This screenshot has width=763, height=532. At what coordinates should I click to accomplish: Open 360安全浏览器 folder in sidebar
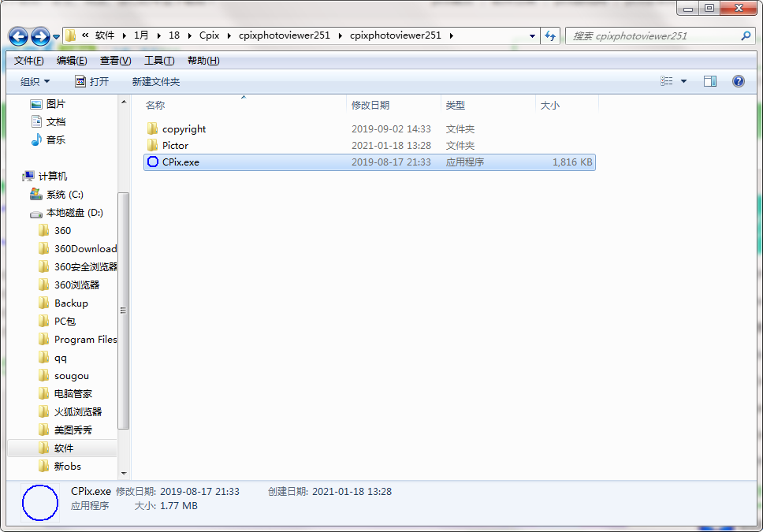pyautogui.click(x=77, y=266)
